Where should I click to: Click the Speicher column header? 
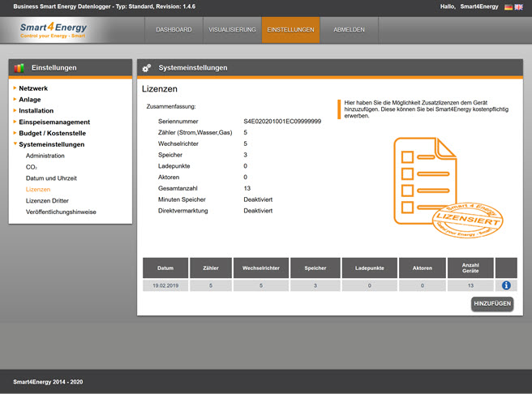coord(315,268)
